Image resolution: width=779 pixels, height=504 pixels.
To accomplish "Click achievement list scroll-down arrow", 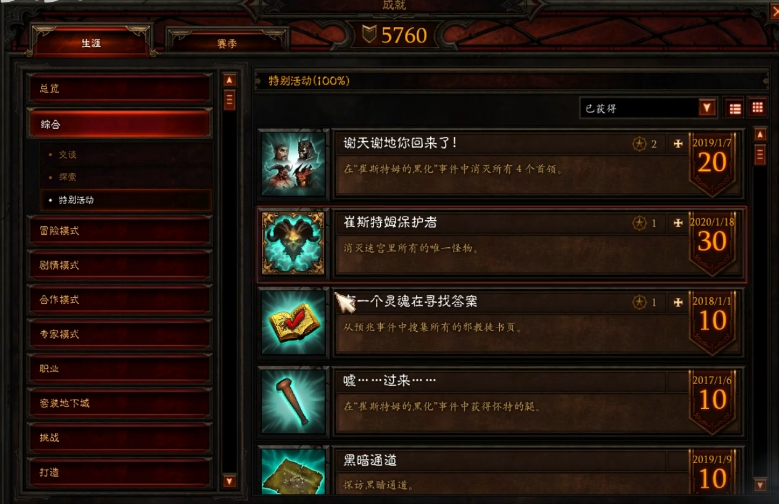I will [760, 485].
